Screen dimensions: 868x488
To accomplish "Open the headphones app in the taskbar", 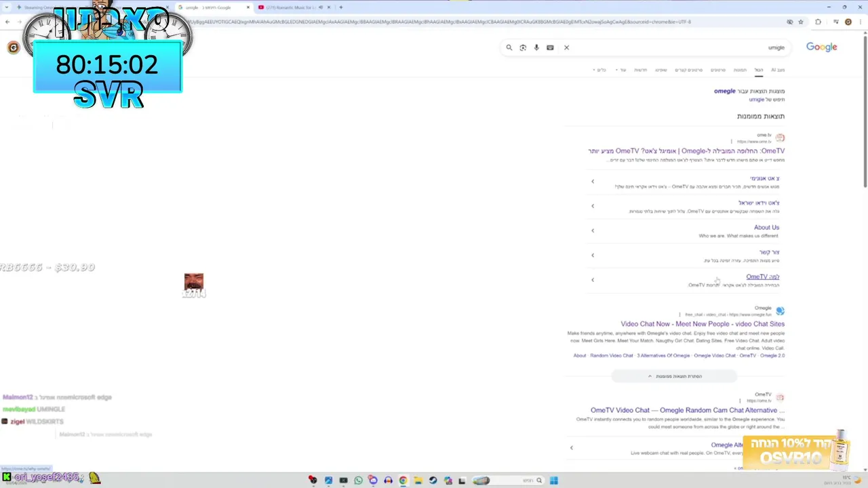I will click(388, 481).
